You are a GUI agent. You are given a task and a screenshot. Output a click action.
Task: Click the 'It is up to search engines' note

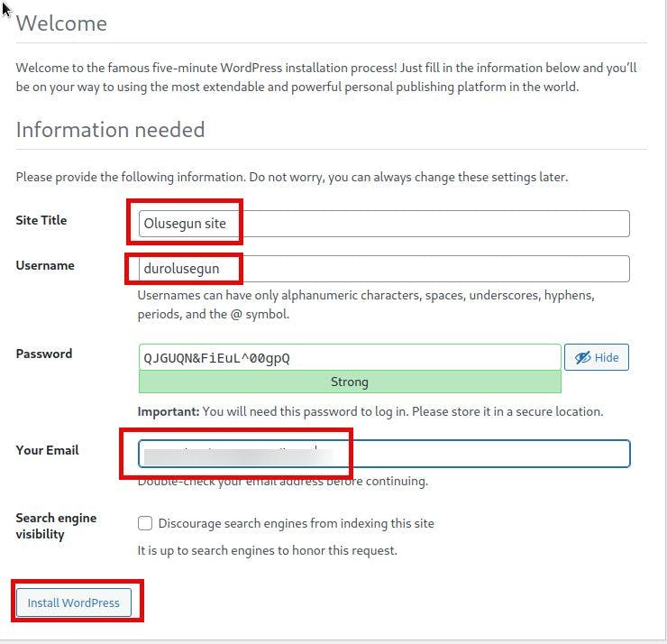click(267, 550)
